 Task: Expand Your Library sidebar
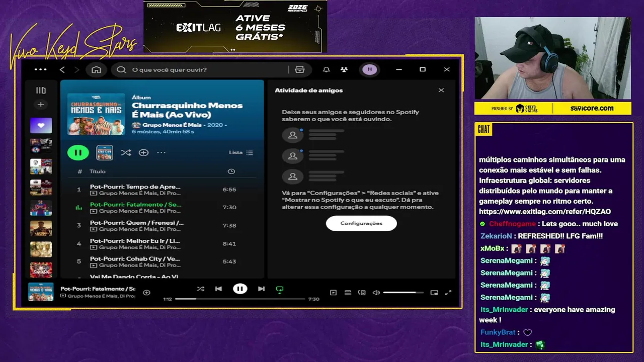pos(41,90)
